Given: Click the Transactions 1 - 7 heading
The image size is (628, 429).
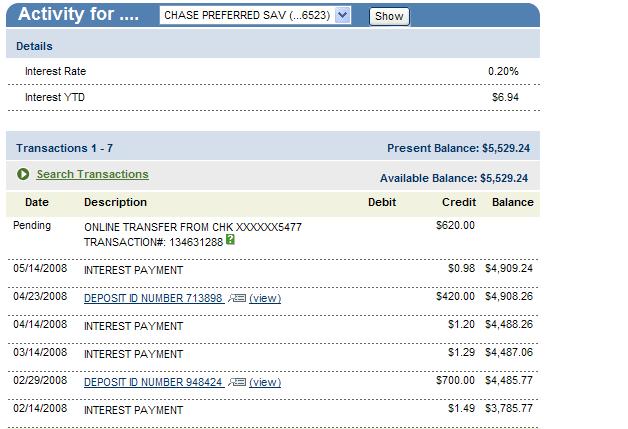Looking at the screenshot, I should pos(64,148).
